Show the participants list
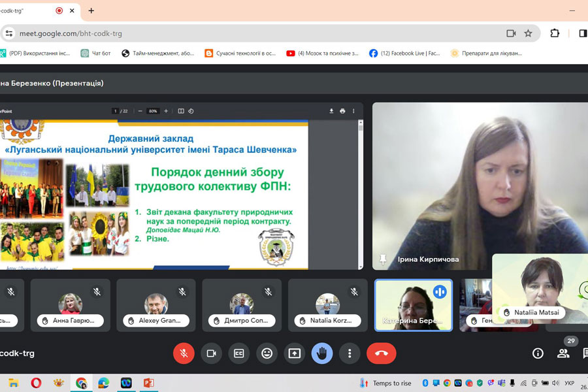588x392 pixels. pyautogui.click(x=563, y=353)
